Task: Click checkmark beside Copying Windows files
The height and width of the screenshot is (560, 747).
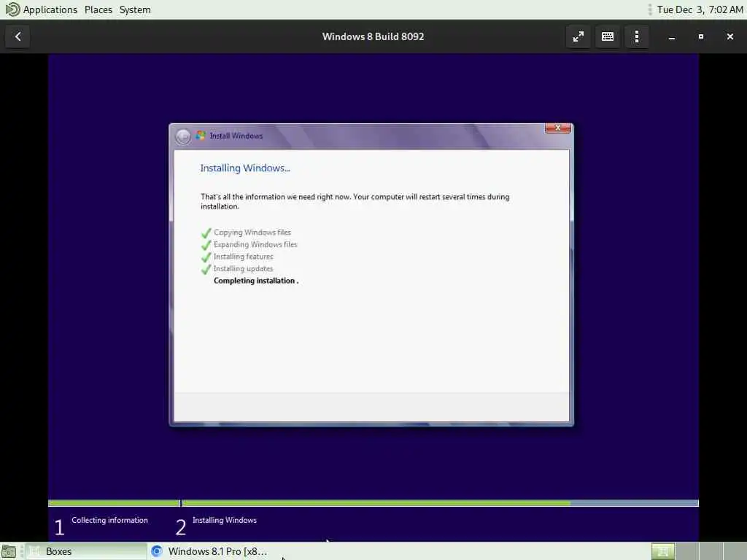Action: tap(206, 233)
